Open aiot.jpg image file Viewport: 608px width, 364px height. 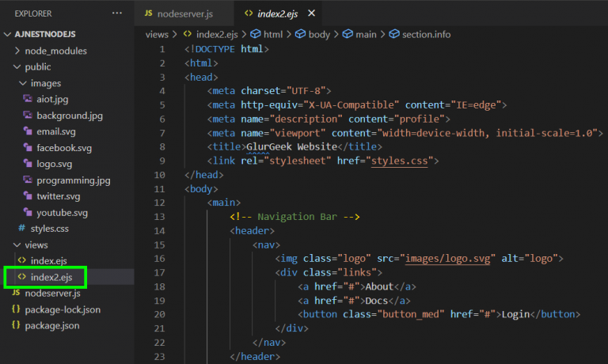[53, 99]
